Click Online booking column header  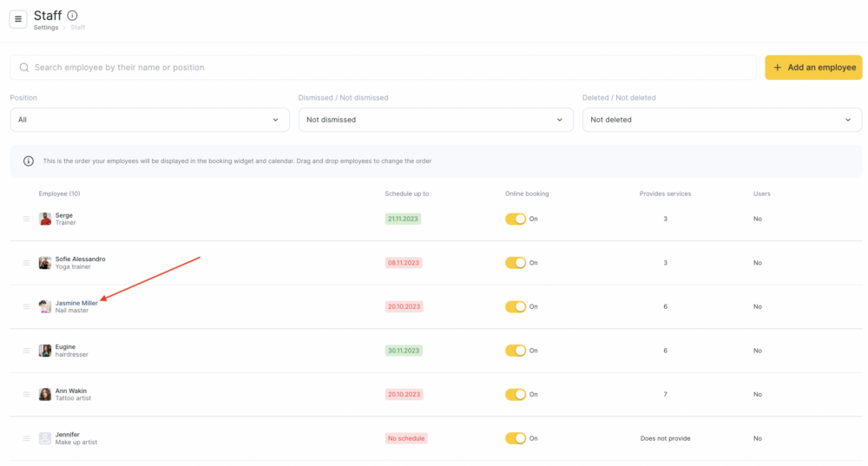pos(527,194)
